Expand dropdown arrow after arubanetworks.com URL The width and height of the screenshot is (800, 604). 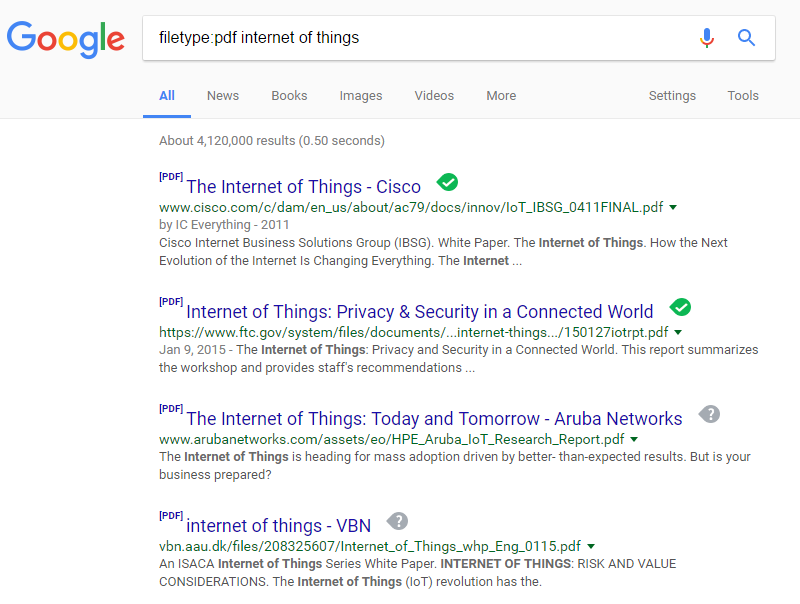(x=634, y=439)
